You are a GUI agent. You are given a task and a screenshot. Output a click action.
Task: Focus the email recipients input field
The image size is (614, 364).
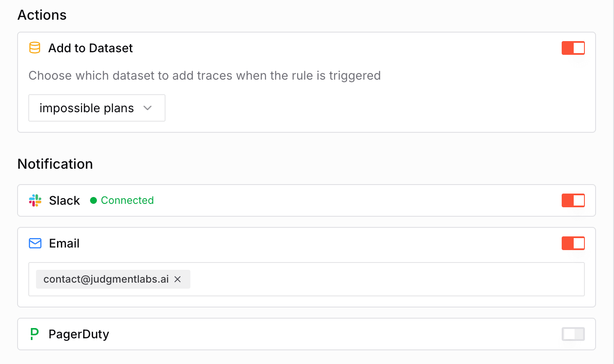(x=386, y=279)
